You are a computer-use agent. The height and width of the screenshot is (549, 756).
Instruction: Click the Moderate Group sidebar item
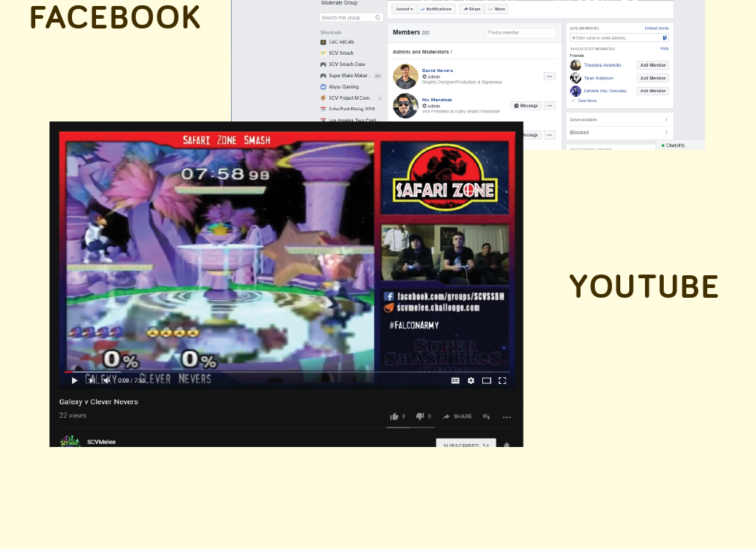tap(340, 3)
